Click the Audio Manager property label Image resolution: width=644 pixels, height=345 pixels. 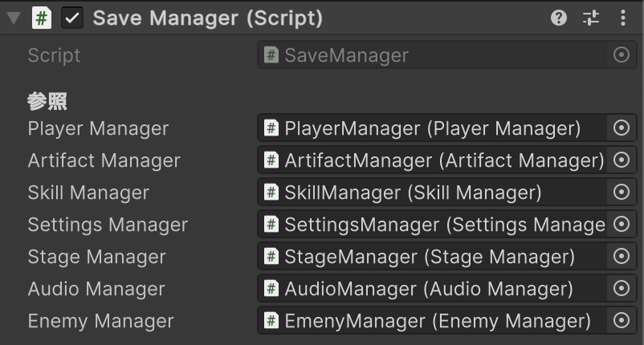(x=96, y=289)
